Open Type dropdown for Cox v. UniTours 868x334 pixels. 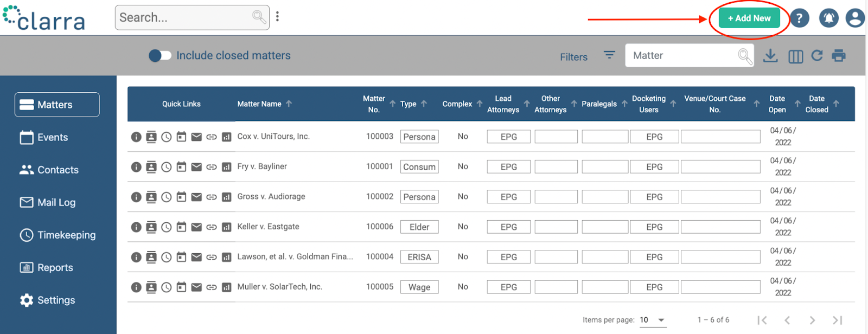coord(419,137)
